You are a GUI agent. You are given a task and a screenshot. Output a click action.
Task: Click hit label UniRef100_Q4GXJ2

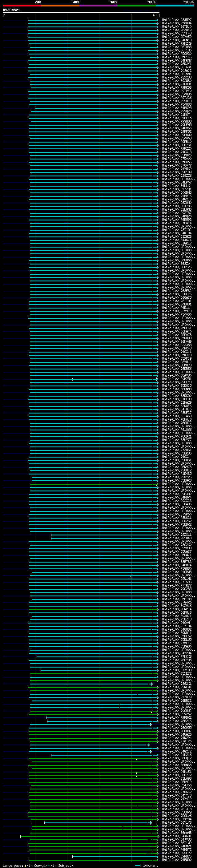[177, 751]
